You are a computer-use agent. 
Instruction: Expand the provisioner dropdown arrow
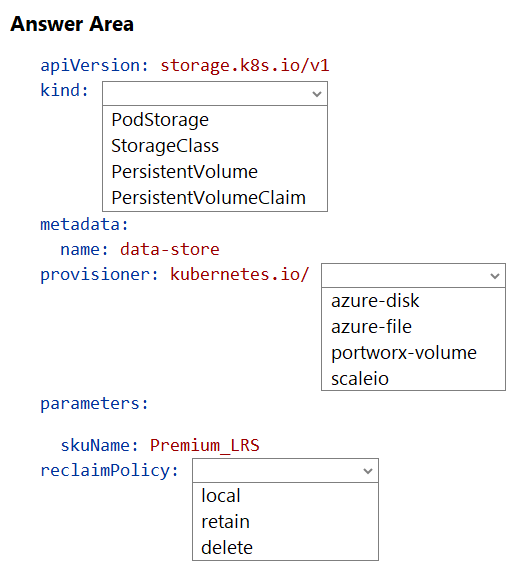[494, 276]
